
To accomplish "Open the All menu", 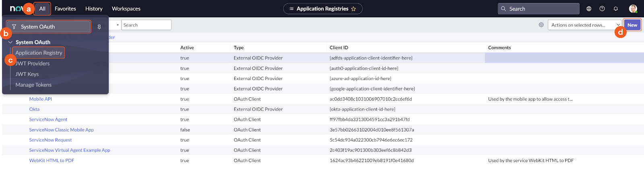I will pos(42,8).
